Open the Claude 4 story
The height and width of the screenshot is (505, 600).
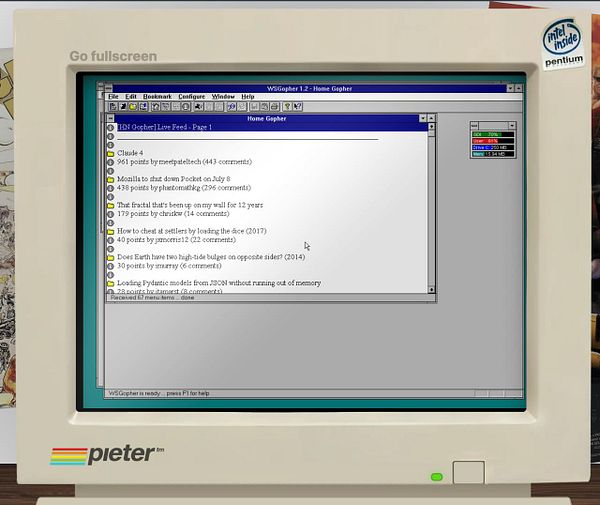coord(130,153)
